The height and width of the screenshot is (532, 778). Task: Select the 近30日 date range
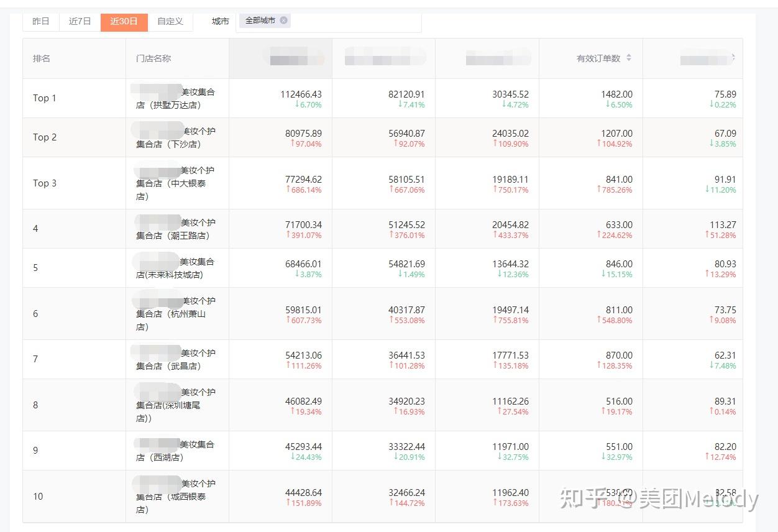coord(124,21)
